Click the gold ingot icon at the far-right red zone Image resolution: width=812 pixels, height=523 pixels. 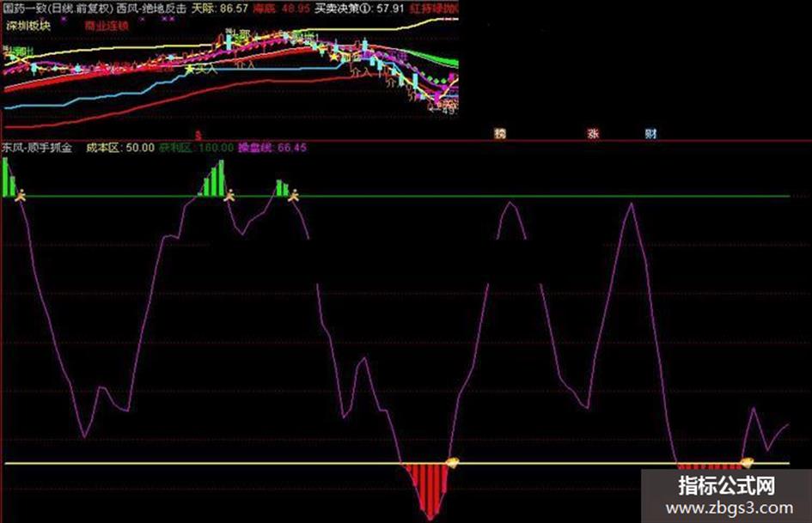(746, 462)
